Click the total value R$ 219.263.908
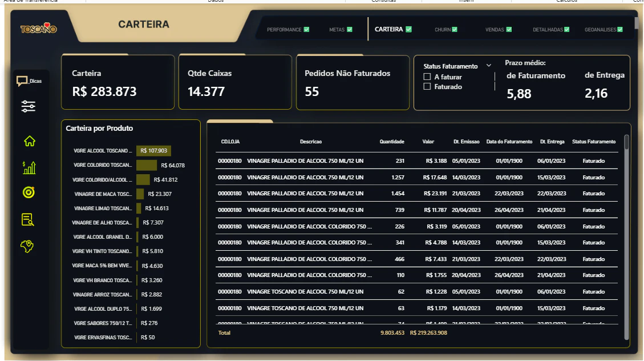This screenshot has height=361, width=644. pyautogui.click(x=428, y=332)
